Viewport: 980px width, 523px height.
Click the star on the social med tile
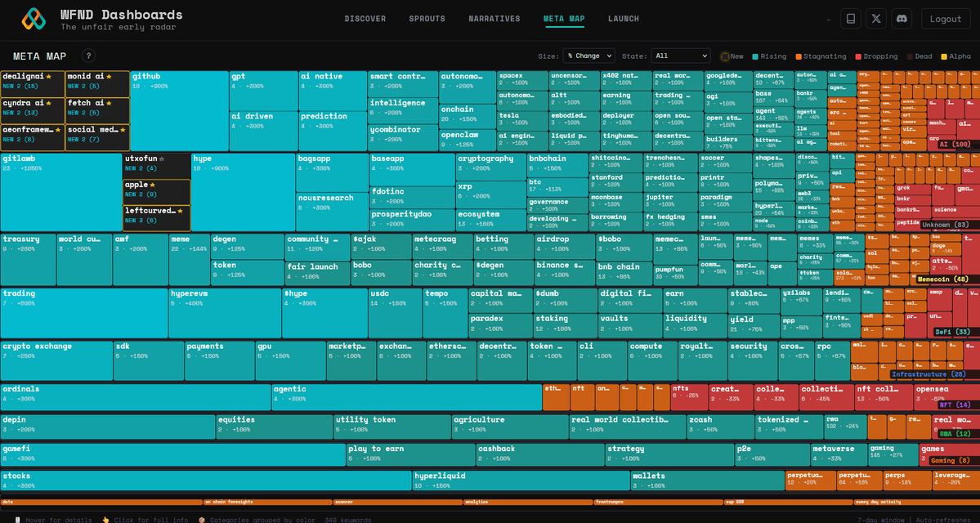(123, 129)
